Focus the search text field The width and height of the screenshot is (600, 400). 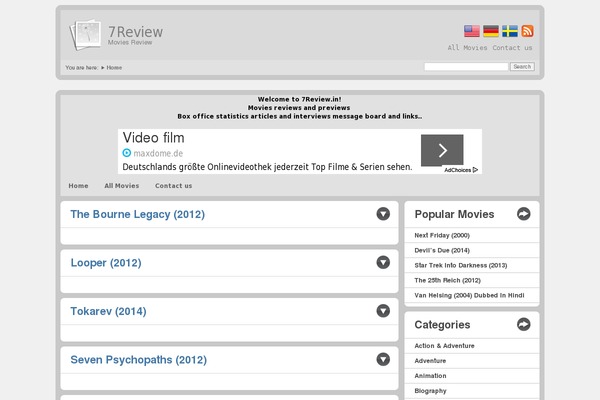pyautogui.click(x=465, y=67)
